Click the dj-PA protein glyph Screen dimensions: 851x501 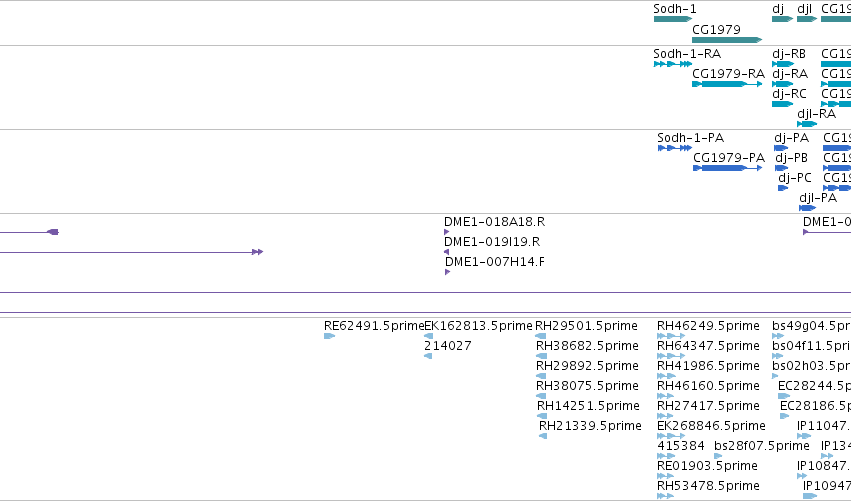[x=781, y=148]
